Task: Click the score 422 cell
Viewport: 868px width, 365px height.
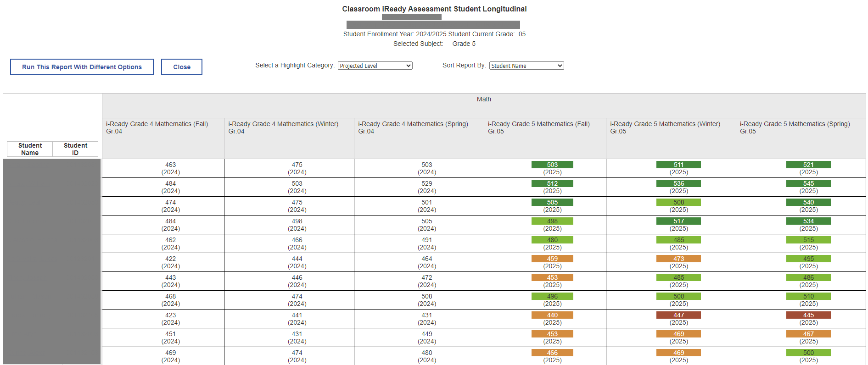Action: pos(163,262)
